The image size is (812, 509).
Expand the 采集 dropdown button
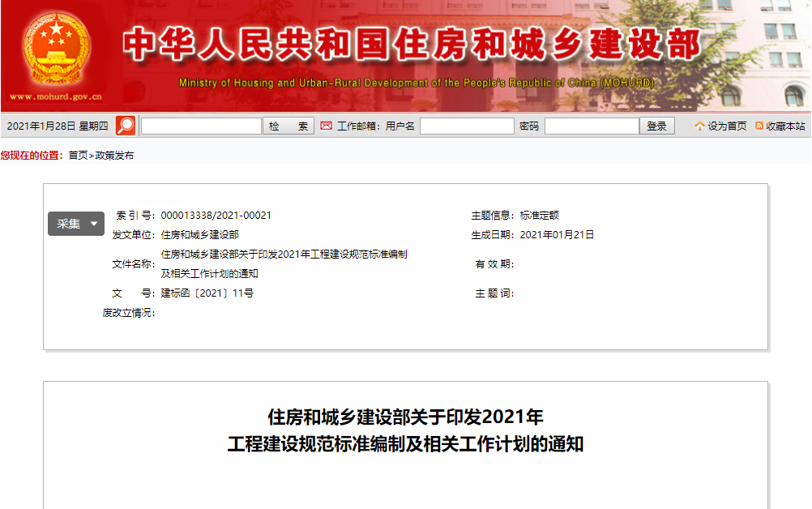[76, 224]
